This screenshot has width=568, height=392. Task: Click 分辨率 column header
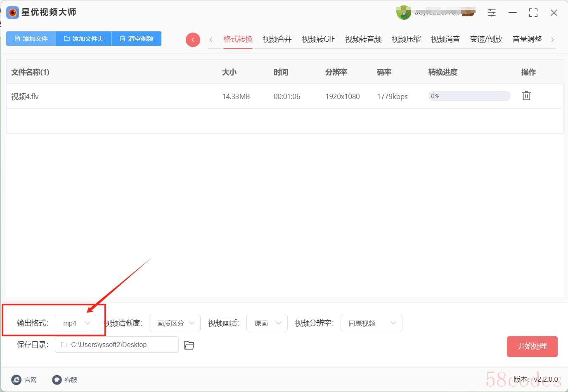coord(336,72)
